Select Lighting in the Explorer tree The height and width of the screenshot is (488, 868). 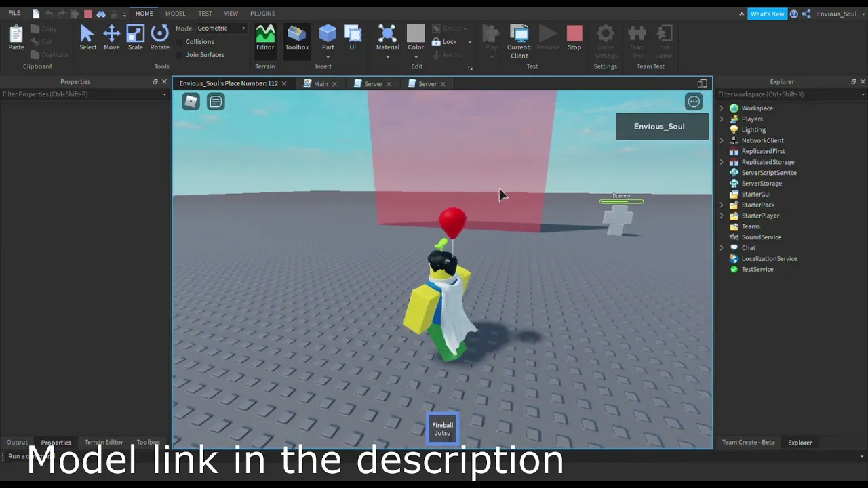tap(753, 130)
